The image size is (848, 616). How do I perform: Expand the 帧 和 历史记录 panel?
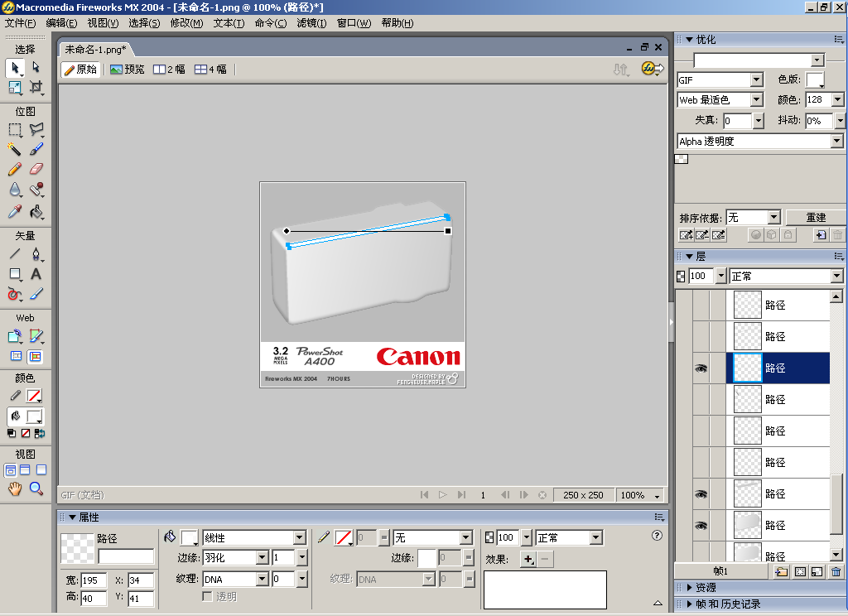click(x=690, y=604)
